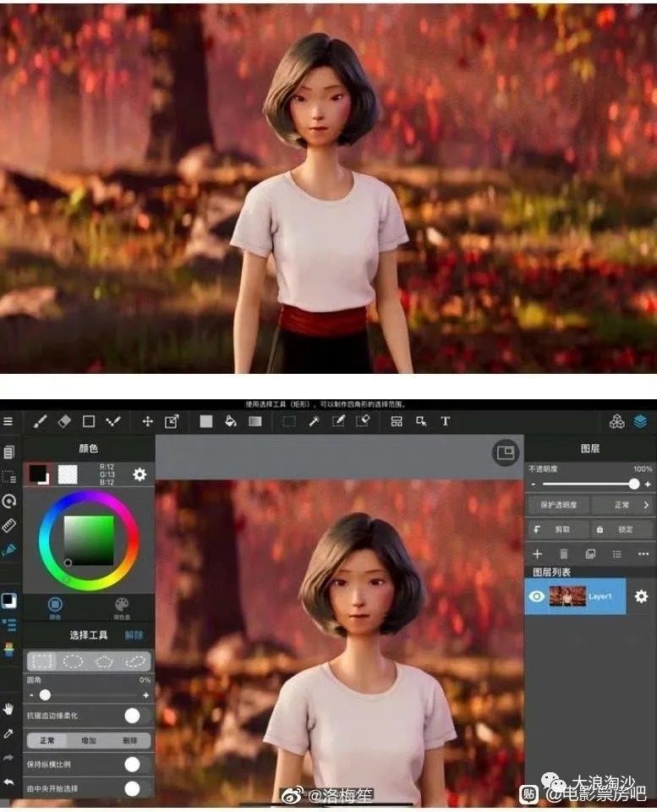This screenshot has width=657, height=812.
Task: Click the layer opacity slider handle
Action: pyautogui.click(x=633, y=484)
